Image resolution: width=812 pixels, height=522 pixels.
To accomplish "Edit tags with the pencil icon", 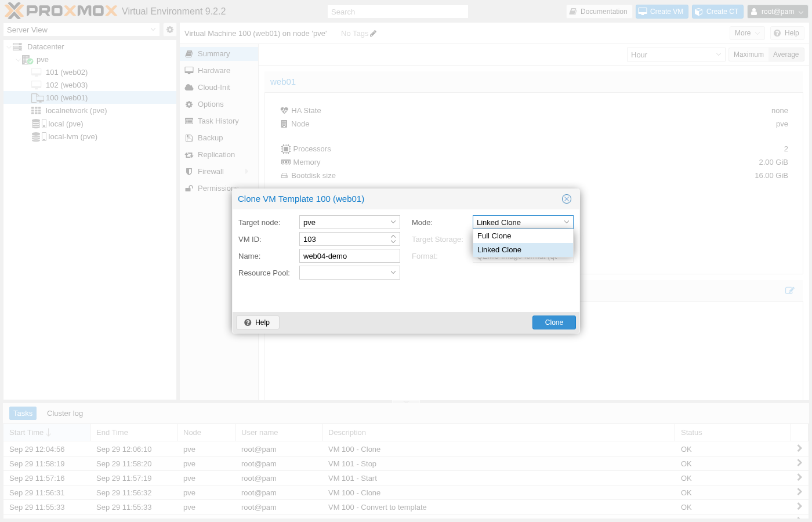I will [373, 34].
